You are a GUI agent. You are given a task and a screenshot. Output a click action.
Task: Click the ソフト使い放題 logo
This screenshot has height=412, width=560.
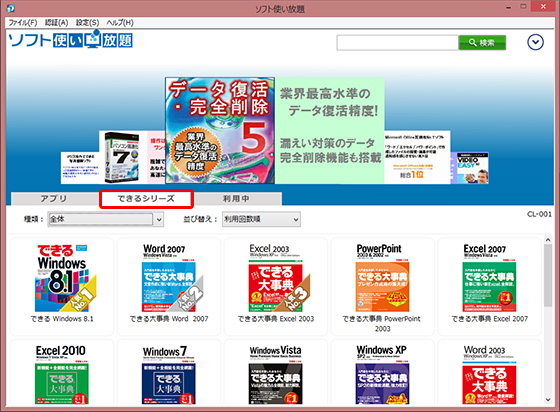(x=70, y=39)
